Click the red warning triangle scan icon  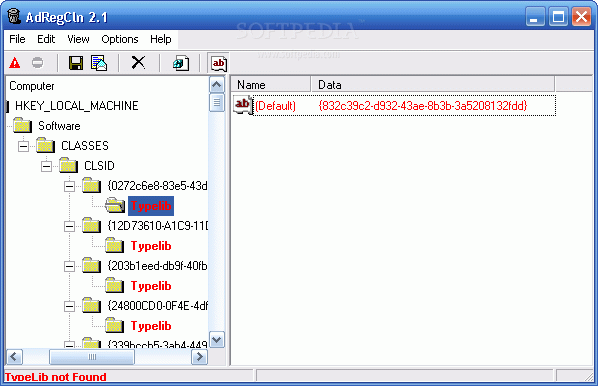point(15,63)
